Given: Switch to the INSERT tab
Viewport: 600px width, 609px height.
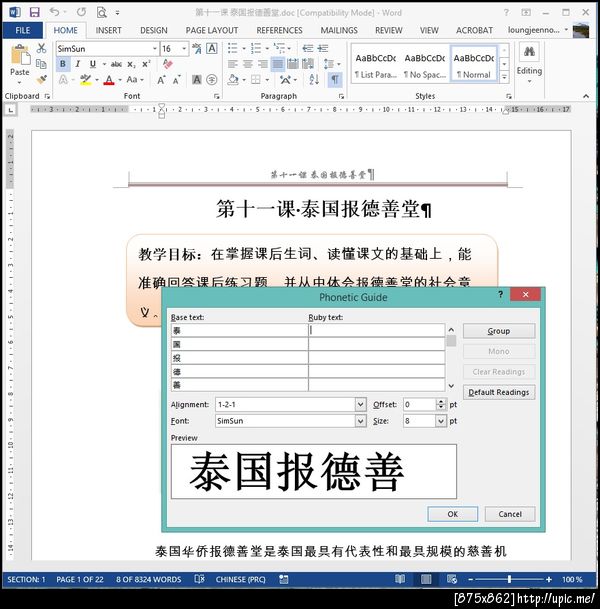Looking at the screenshot, I should [108, 30].
